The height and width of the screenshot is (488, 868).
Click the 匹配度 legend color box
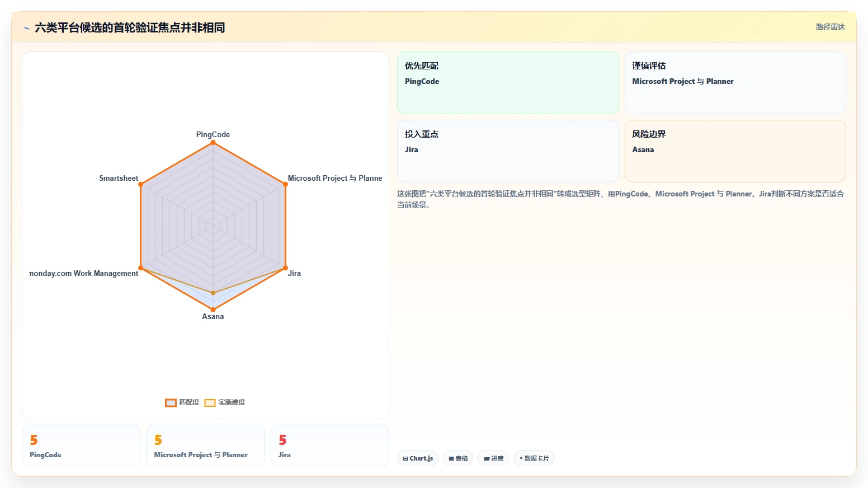coord(171,403)
